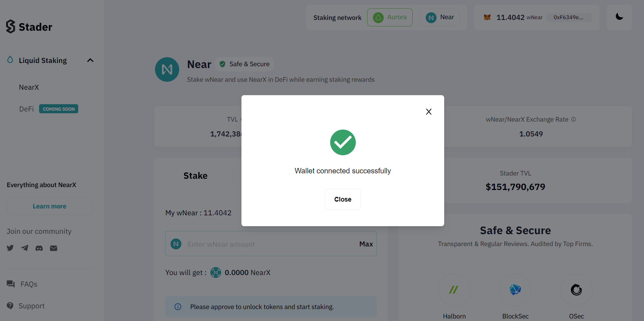Click wallet address 0xF6349e...
The width and height of the screenshot is (644, 321).
(568, 17)
